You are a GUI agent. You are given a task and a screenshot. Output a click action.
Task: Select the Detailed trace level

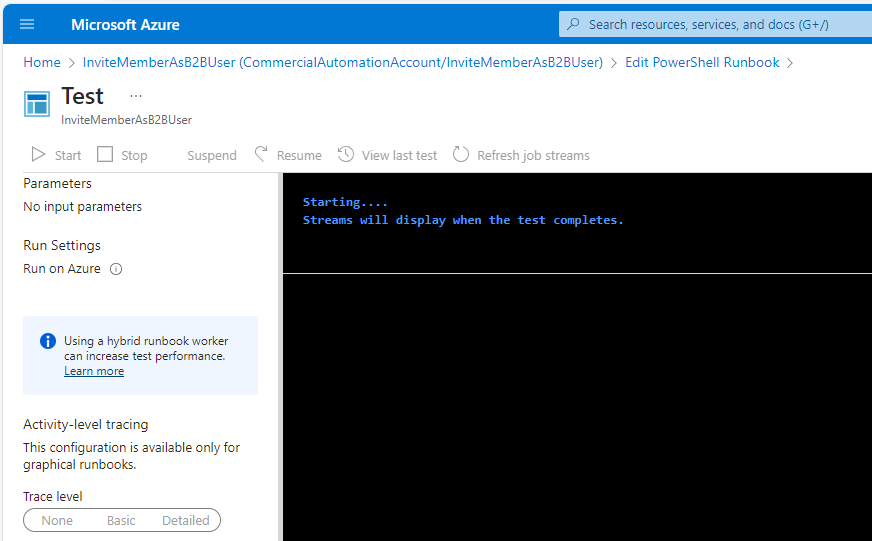[x=186, y=520]
